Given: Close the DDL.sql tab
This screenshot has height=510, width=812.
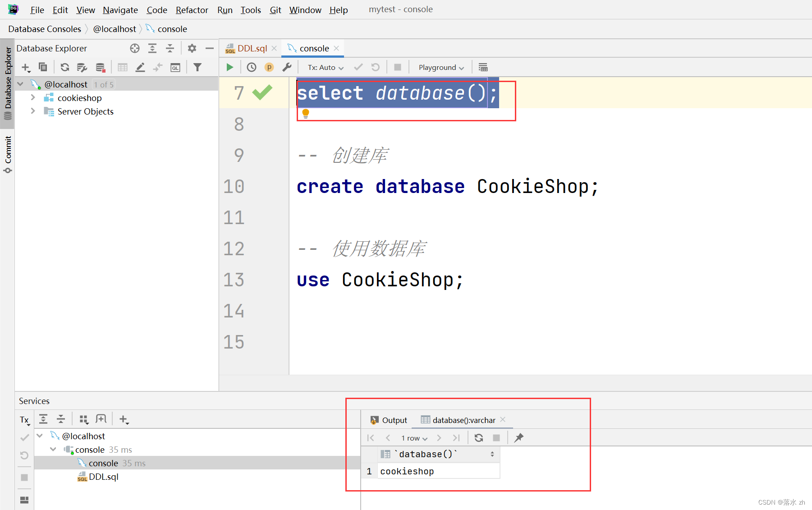Looking at the screenshot, I should (274, 48).
